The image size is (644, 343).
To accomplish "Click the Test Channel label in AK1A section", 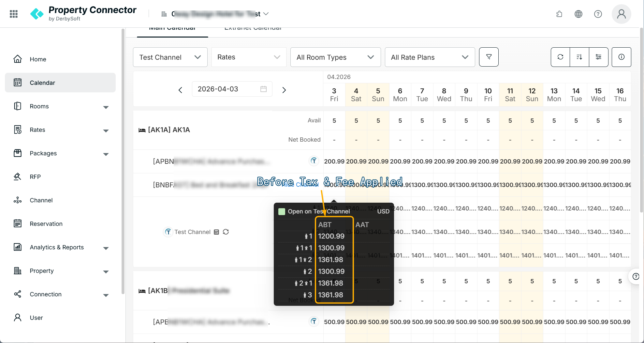I will (x=192, y=232).
